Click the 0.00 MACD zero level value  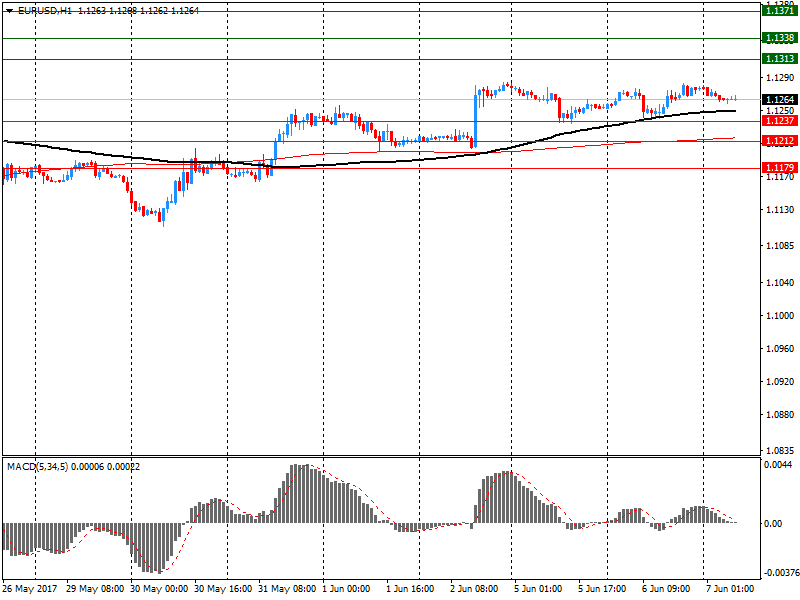pyautogui.click(x=773, y=524)
